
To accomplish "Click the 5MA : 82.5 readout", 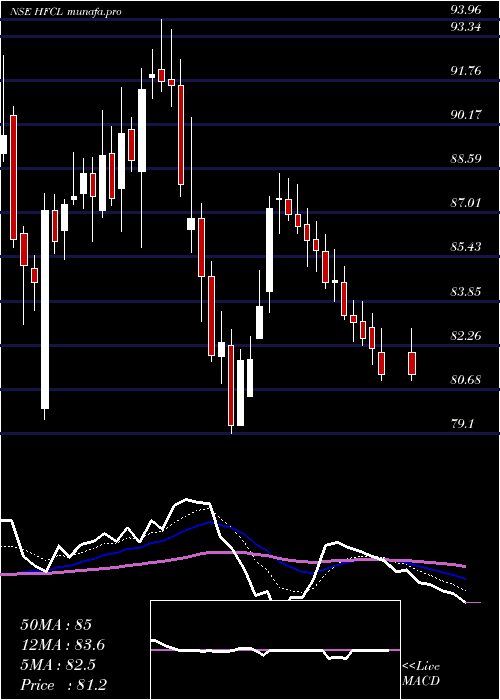I will tap(58, 665).
